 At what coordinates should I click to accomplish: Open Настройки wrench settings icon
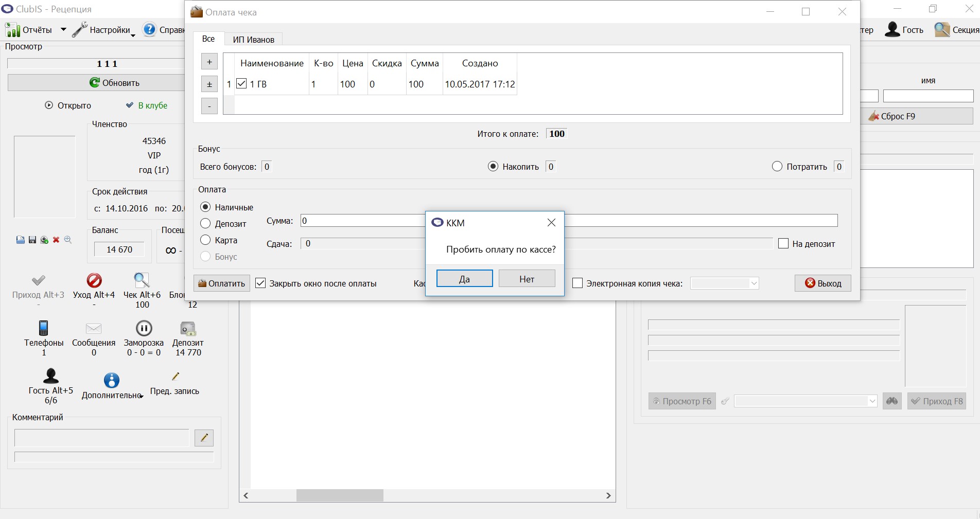[80, 30]
